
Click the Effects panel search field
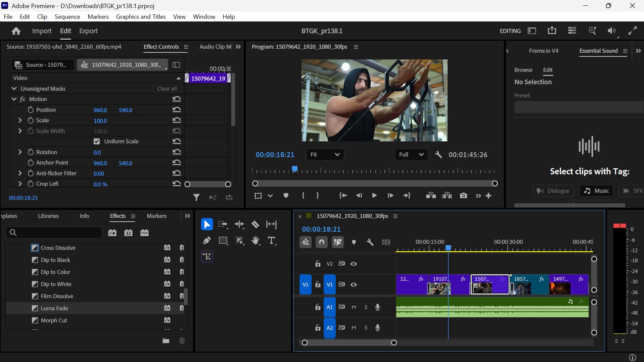pyautogui.click(x=54, y=232)
